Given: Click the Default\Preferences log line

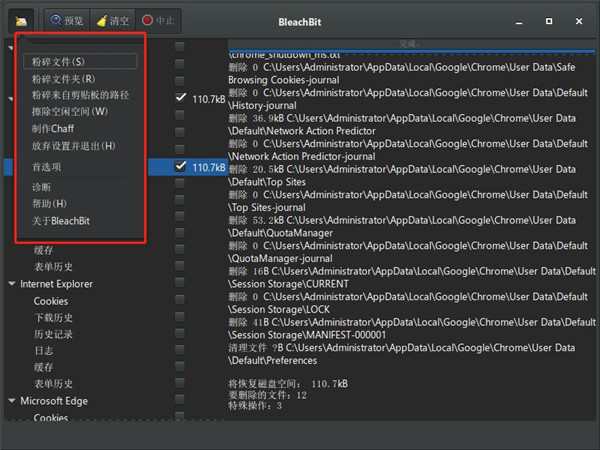Looking at the screenshot, I should point(272,360).
